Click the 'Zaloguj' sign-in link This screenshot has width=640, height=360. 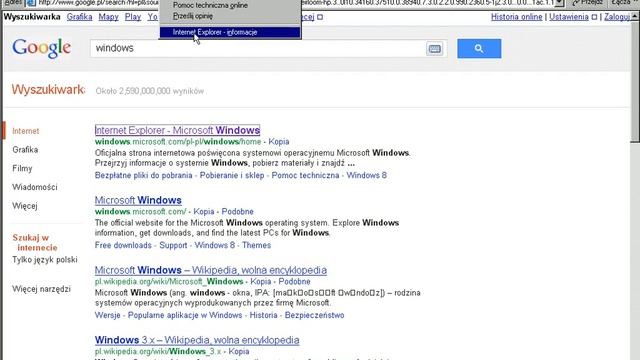click(617, 17)
